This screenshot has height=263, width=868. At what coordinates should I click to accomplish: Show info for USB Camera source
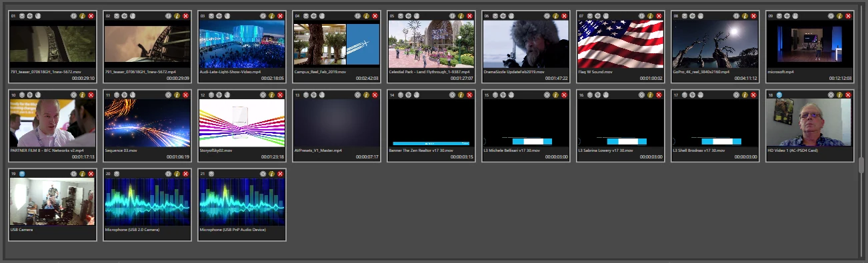82,174
